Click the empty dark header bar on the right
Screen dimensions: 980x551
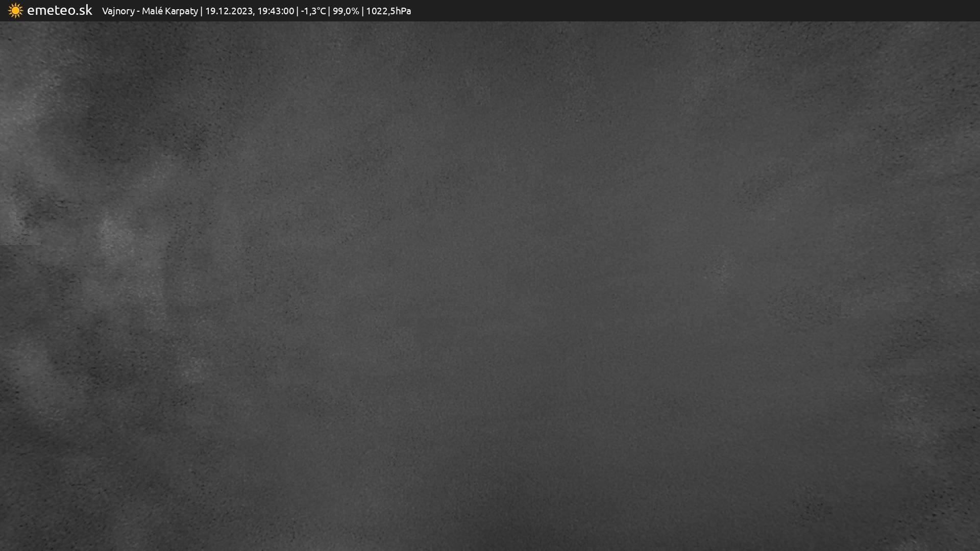pos(715,11)
